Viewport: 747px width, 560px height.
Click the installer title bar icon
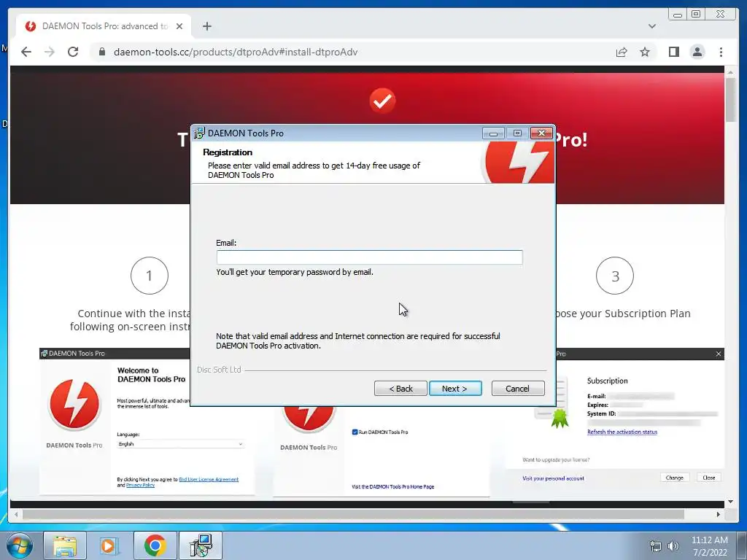199,133
